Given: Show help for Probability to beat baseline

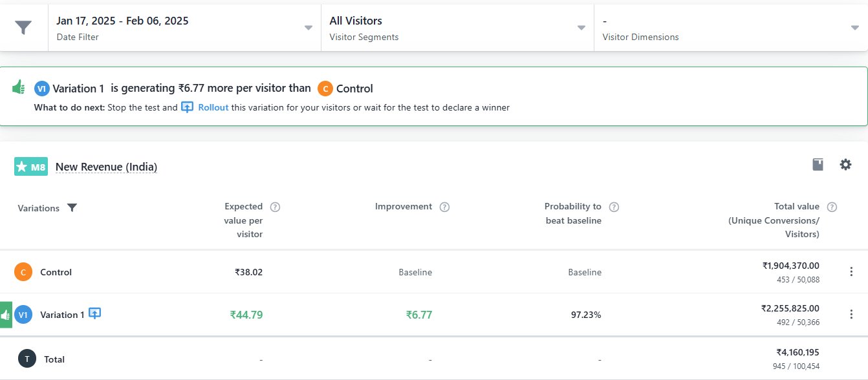Looking at the screenshot, I should click(x=614, y=207).
